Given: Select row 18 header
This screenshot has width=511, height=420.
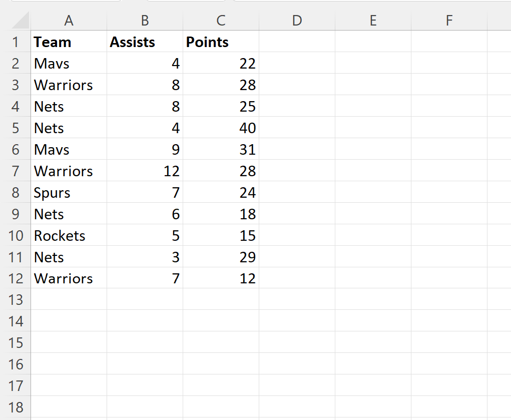Looking at the screenshot, I should click(16, 407).
